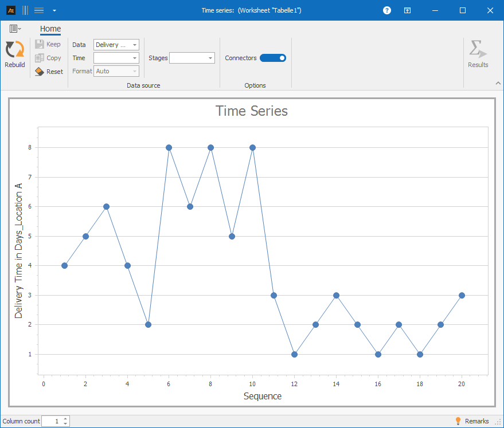The width and height of the screenshot is (504, 428).
Task: Click the three-lines icon in the title bar
Action: click(x=39, y=10)
